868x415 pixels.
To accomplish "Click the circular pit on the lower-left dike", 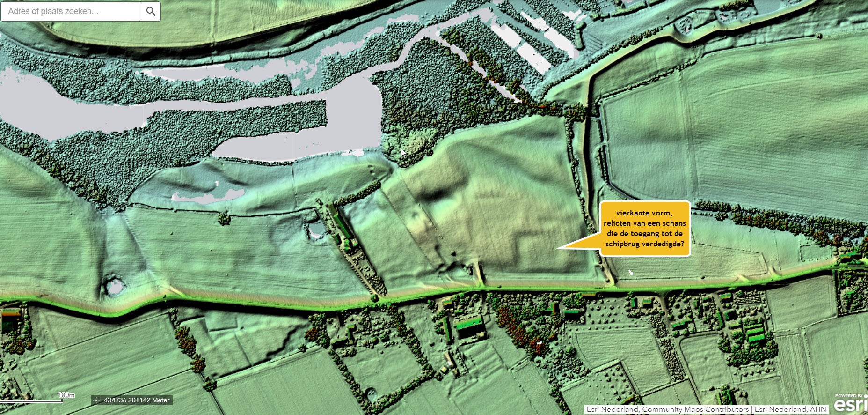I will pos(114,285).
